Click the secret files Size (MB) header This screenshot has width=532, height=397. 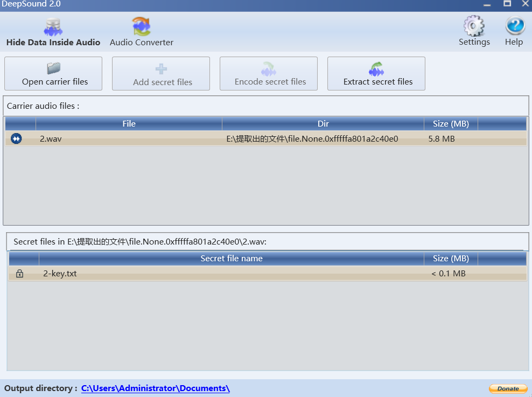click(451, 259)
